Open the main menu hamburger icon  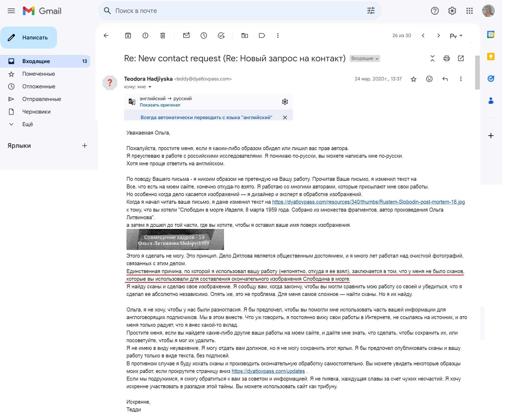pyautogui.click(x=11, y=11)
